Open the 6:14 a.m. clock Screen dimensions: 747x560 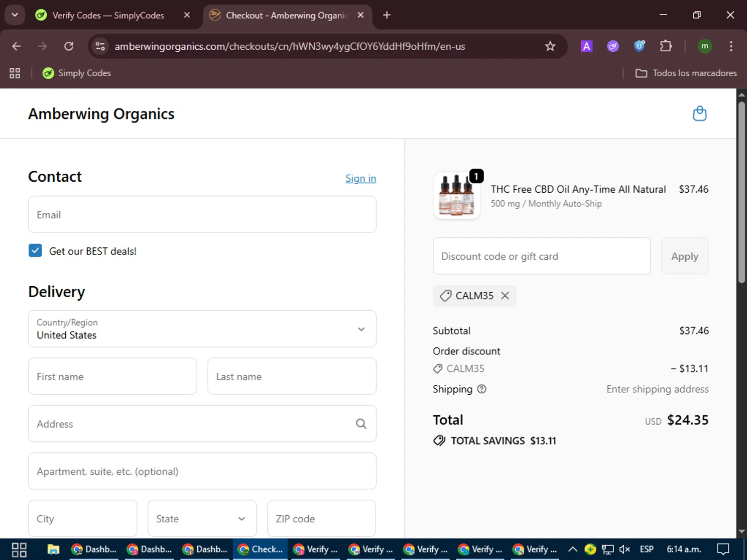684,550
